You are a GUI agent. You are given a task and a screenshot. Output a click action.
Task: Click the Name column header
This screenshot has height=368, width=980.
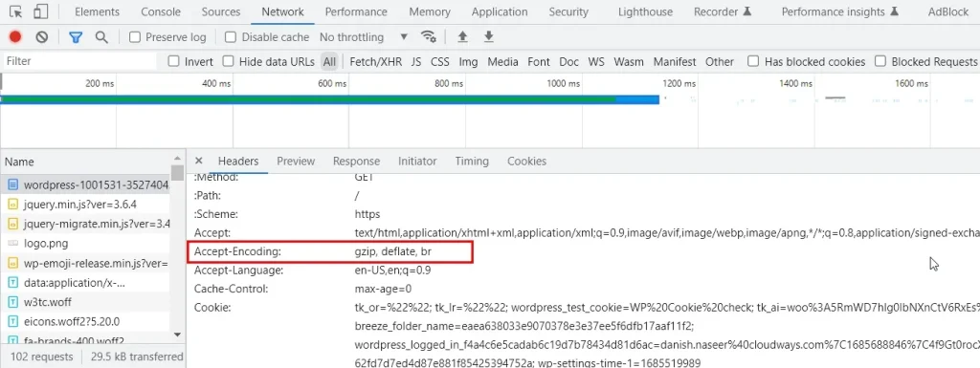85,162
